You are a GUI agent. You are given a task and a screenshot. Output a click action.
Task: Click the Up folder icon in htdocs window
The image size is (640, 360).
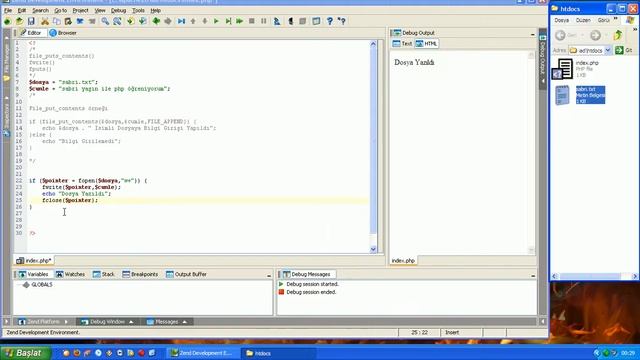[618, 36]
